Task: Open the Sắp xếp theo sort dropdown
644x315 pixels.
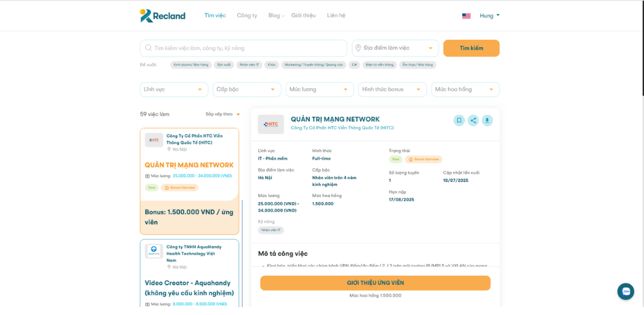Action: click(x=223, y=114)
